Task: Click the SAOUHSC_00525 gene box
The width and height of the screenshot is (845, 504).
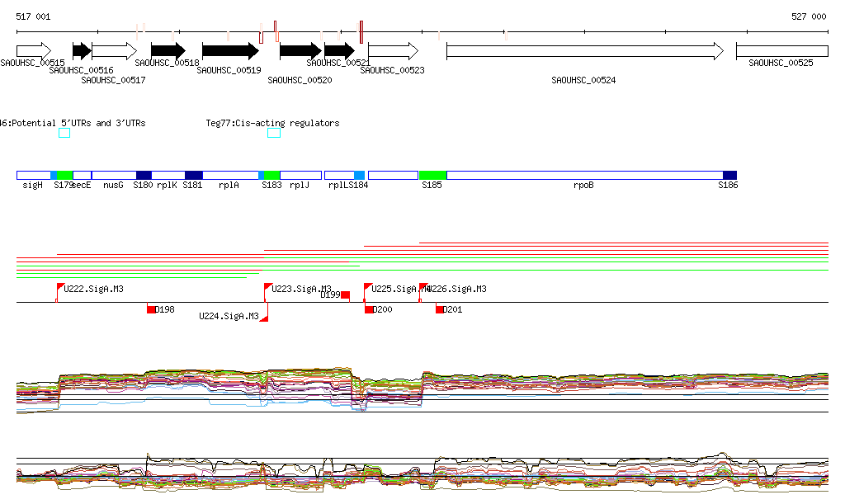Action: click(x=781, y=51)
